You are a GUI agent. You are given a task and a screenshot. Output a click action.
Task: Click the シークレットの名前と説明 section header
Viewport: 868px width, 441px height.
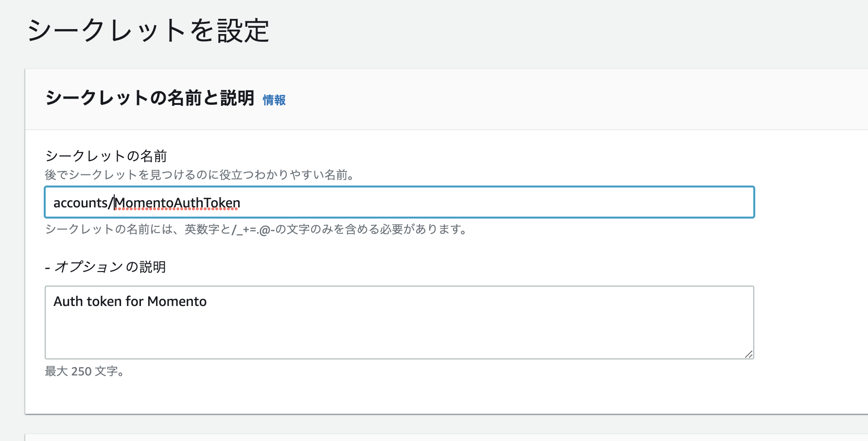(x=150, y=98)
